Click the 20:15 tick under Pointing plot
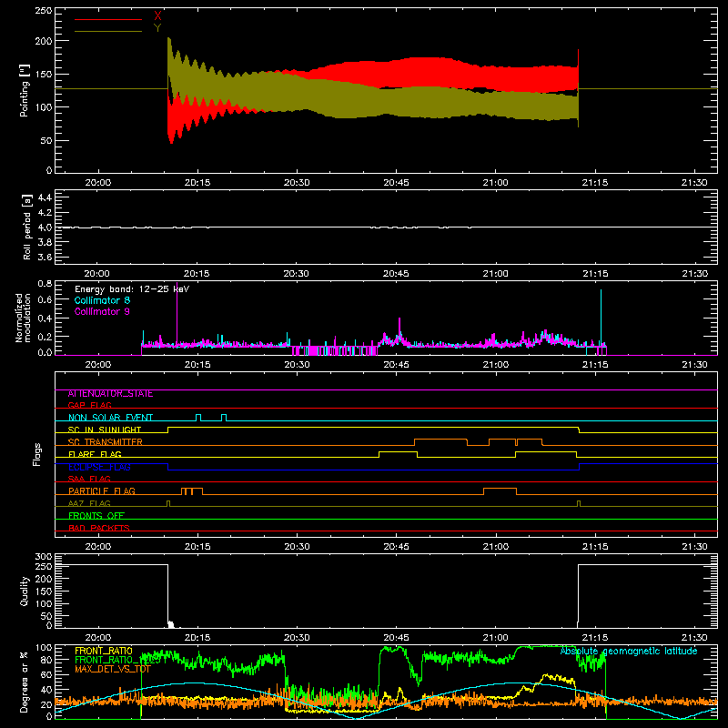 (197, 183)
